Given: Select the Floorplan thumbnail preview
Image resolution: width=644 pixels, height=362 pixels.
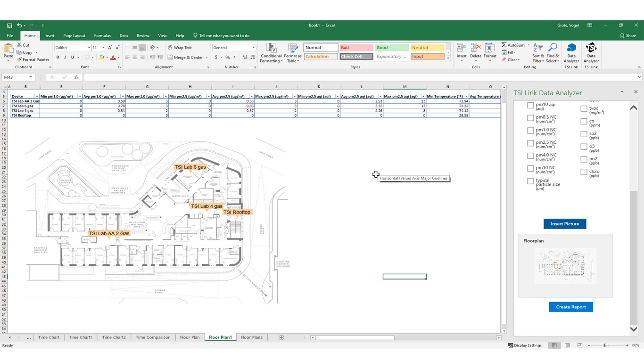Looking at the screenshot, I should pyautogui.click(x=565, y=266).
